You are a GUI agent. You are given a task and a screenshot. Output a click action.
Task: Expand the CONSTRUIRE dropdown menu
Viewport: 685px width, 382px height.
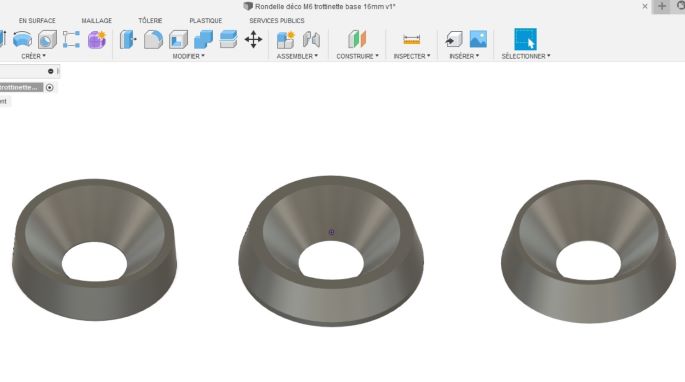[357, 56]
